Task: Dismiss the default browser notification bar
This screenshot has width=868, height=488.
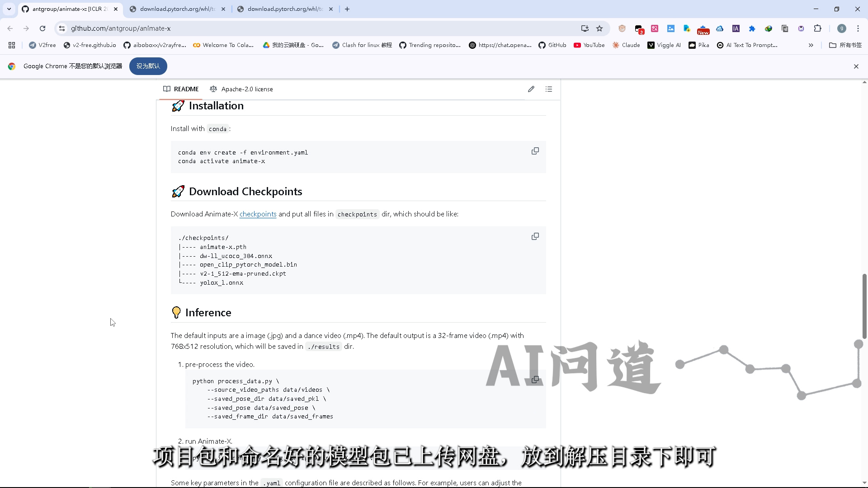Action: pos(856,66)
